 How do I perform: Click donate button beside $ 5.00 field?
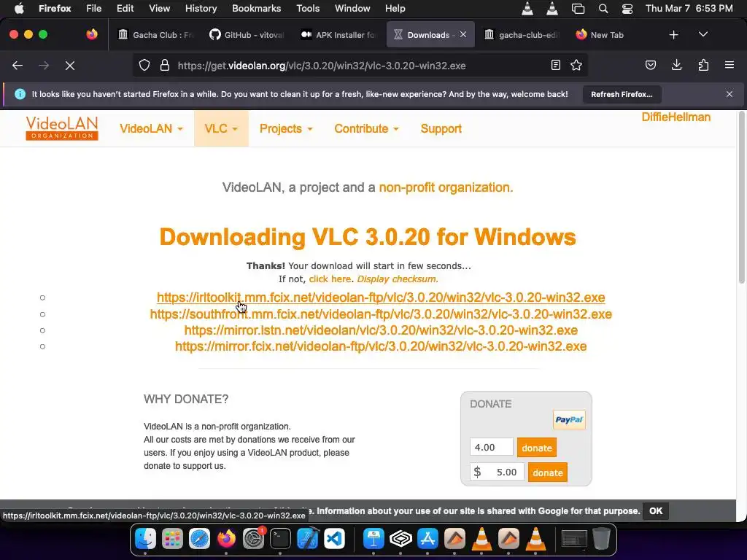click(x=547, y=472)
